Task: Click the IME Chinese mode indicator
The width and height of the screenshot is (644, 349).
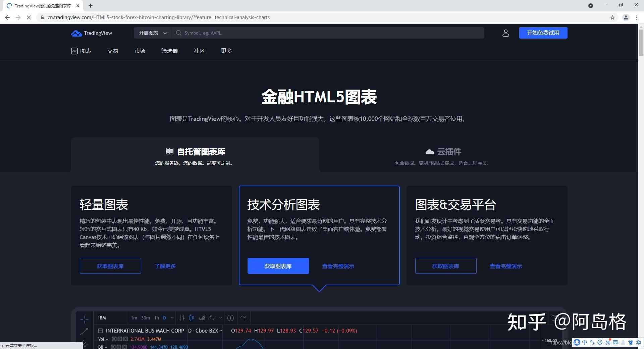Action: [585, 342]
